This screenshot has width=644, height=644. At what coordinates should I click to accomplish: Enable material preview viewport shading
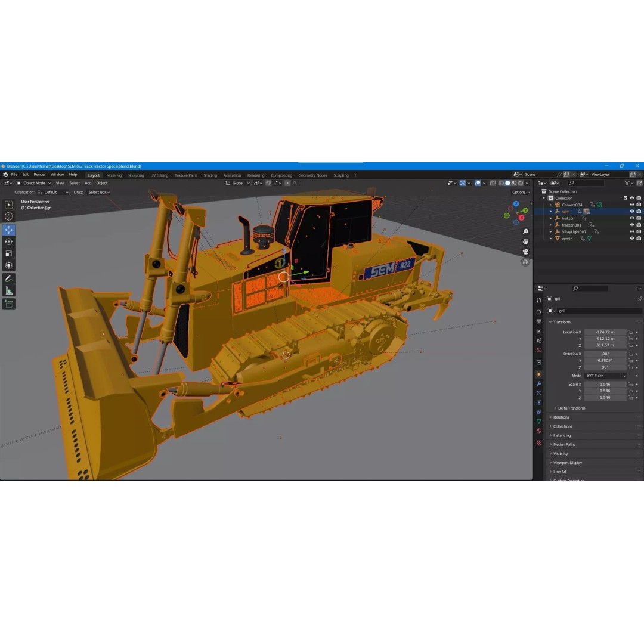click(514, 183)
